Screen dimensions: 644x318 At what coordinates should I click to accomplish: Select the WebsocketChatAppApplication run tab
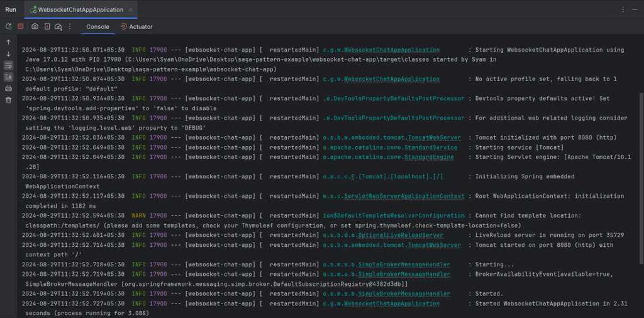click(80, 9)
